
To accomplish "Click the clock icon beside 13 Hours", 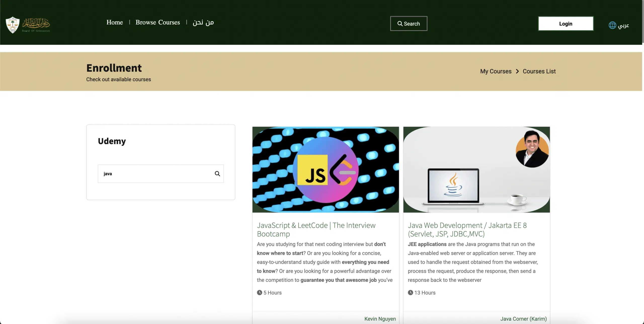I will [410, 293].
